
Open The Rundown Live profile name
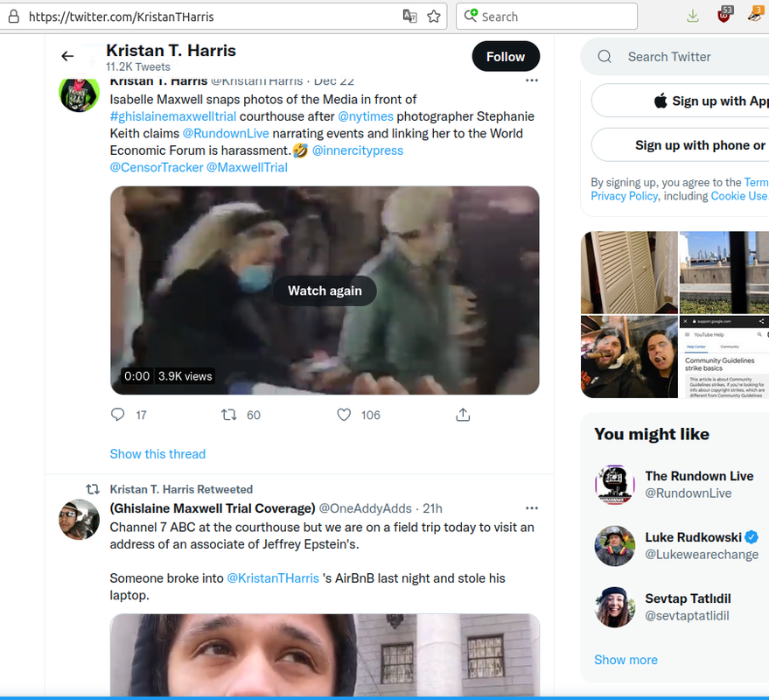point(699,476)
